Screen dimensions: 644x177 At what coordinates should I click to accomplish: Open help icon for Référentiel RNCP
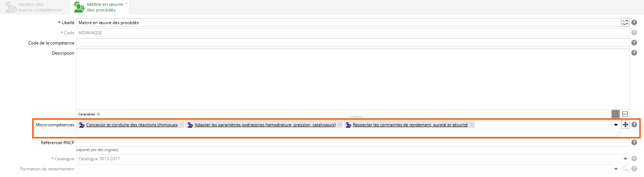pyautogui.click(x=634, y=142)
